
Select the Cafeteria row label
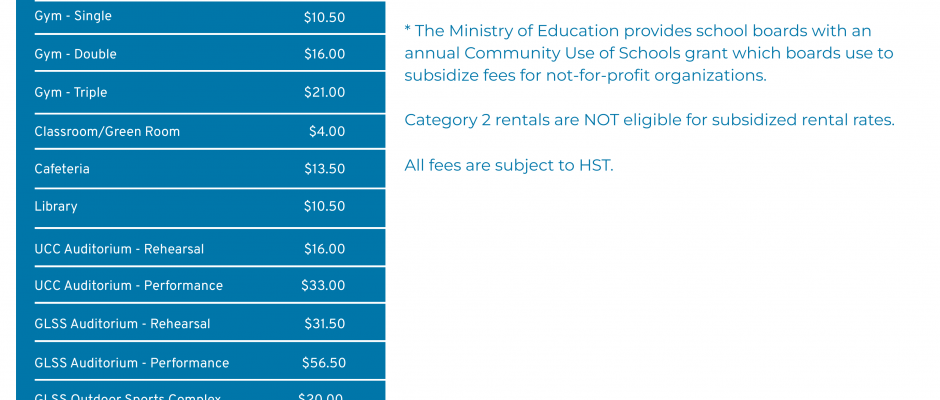[62, 169]
